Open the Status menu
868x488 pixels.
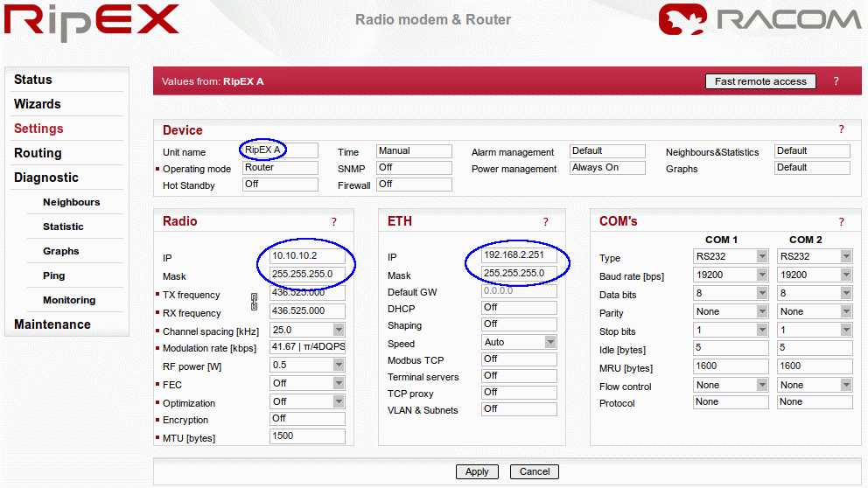[32, 80]
